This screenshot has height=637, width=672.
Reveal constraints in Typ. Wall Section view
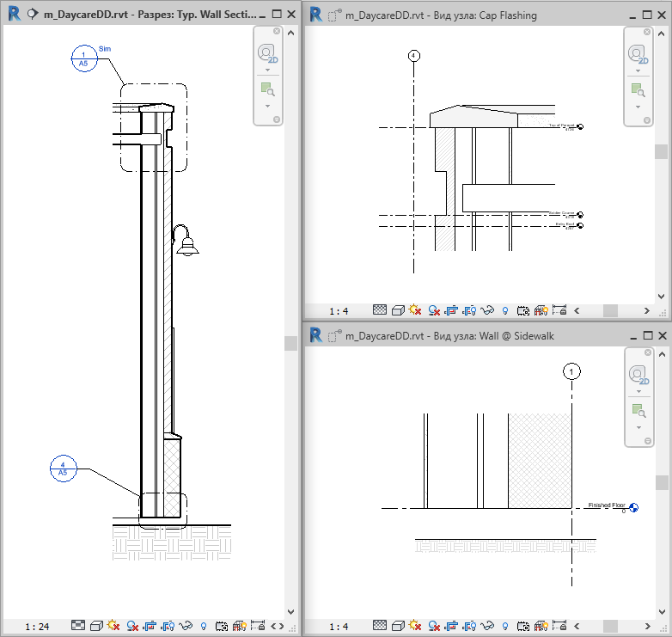click(258, 626)
